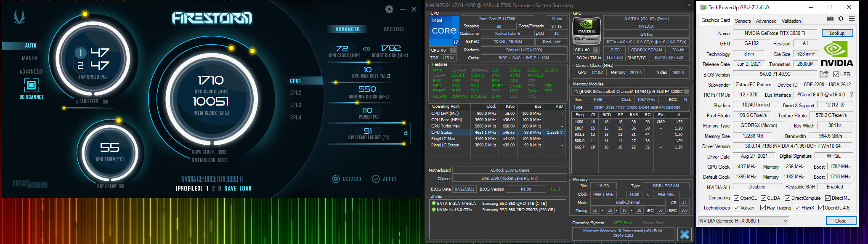
Task: Click the Boost Clock value 1782 field
Action: click(390, 48)
